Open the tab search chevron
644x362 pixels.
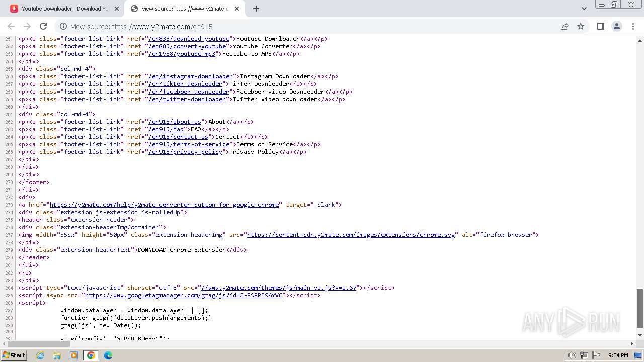tap(584, 9)
